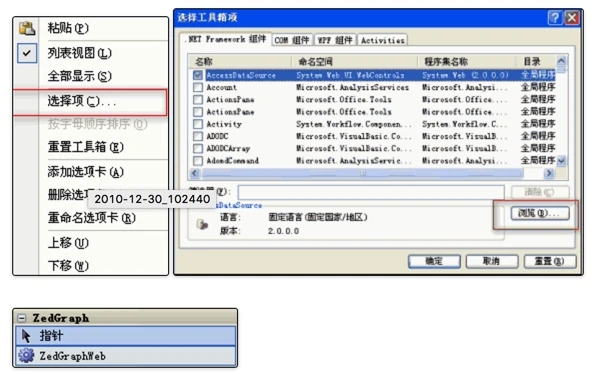Click the ZedGraphWeb gear icon
This screenshot has width=591, height=373.
click(x=26, y=355)
